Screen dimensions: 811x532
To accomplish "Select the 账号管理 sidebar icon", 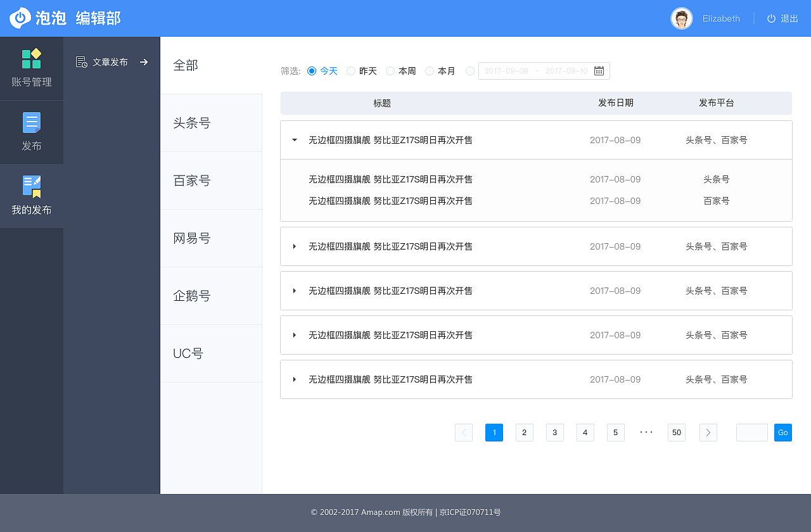I will pyautogui.click(x=32, y=58).
